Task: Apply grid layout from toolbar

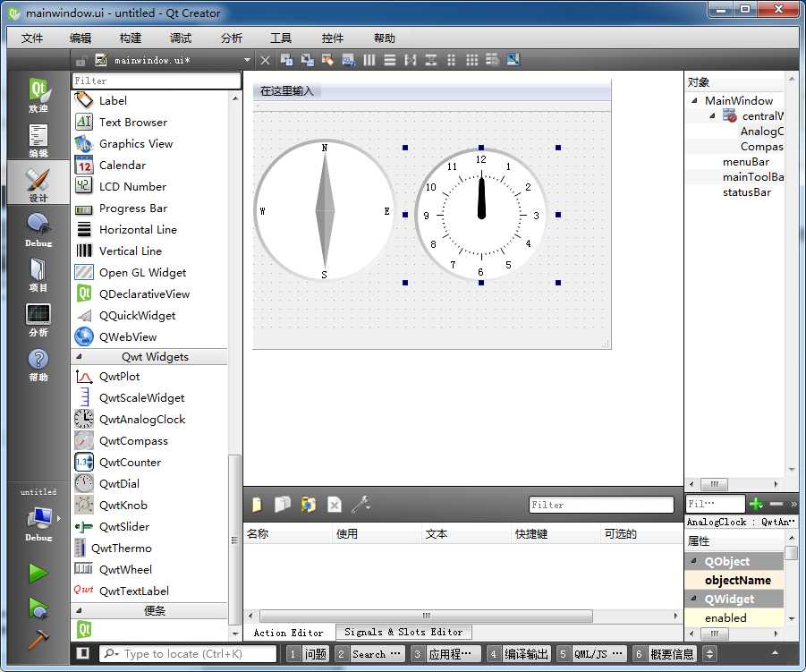Action: click(471, 60)
